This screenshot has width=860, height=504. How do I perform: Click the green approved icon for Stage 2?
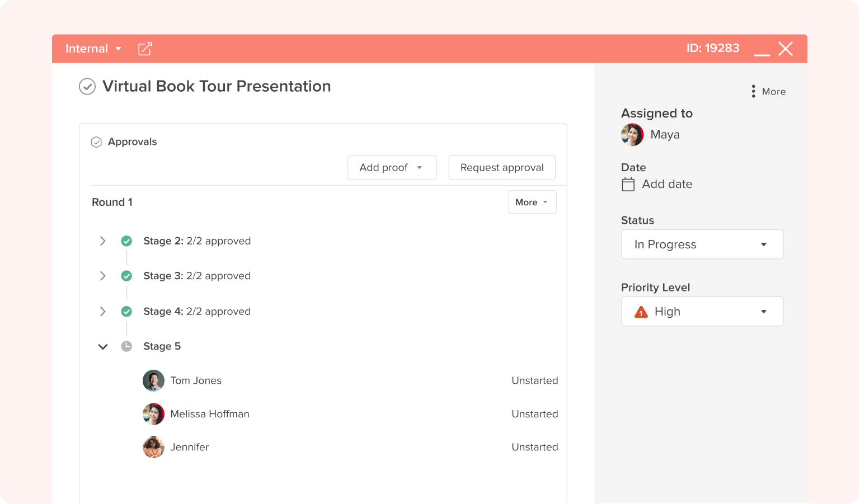coord(126,241)
